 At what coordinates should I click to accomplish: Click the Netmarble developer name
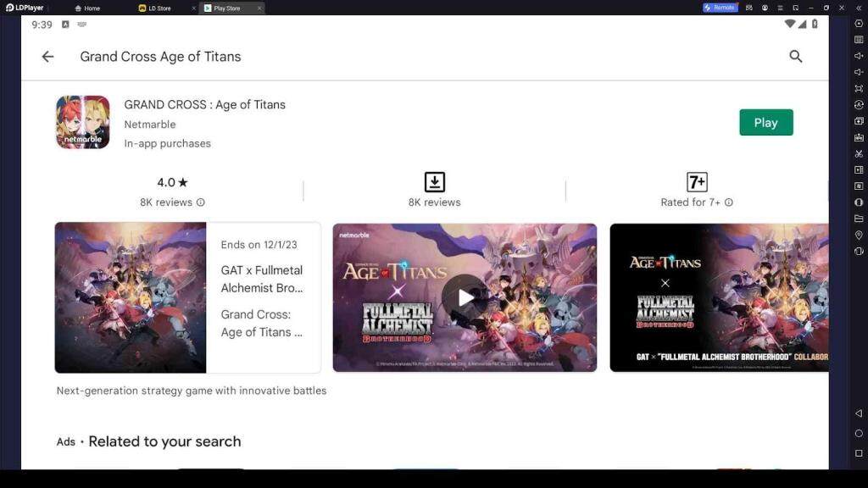[x=150, y=125]
